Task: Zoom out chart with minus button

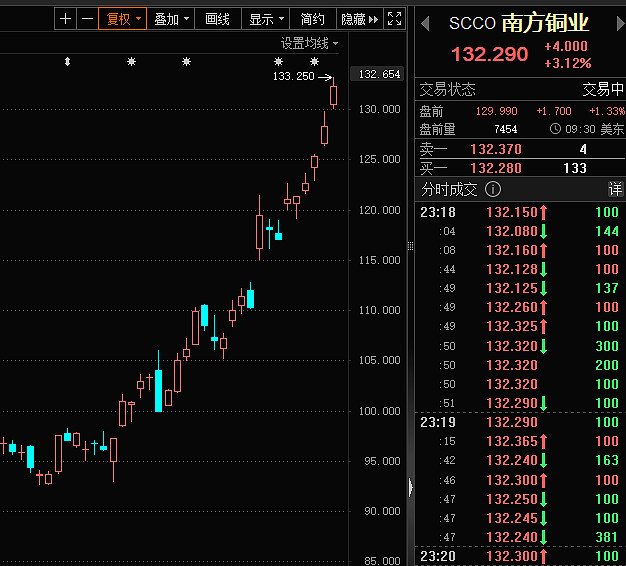Action: click(x=87, y=19)
